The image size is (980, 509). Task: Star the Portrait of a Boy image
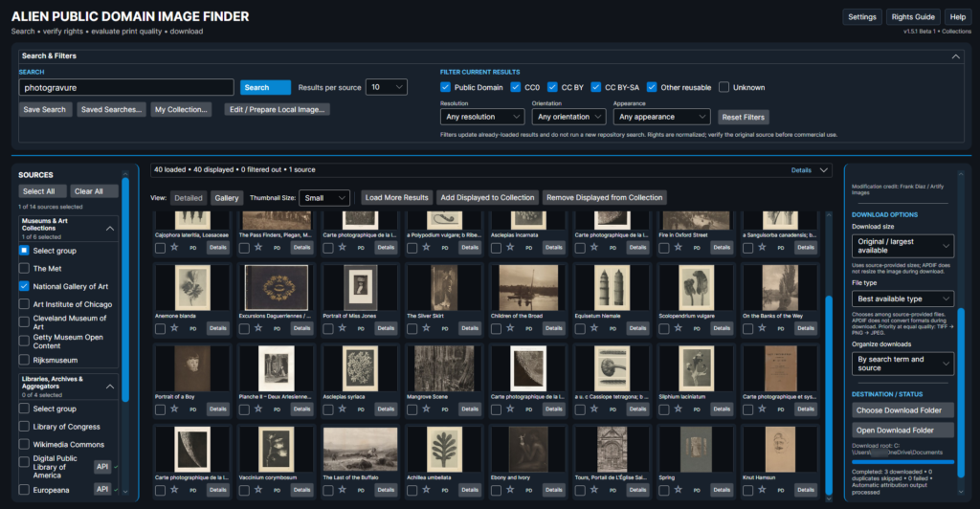(174, 409)
